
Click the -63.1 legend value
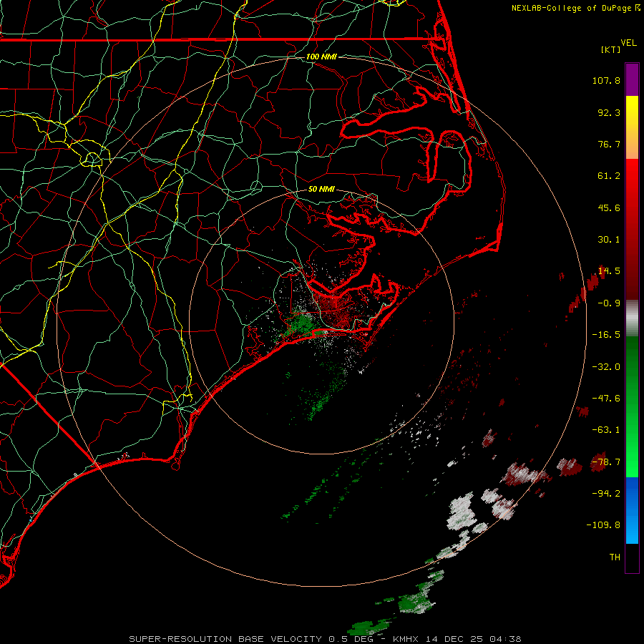606,430
